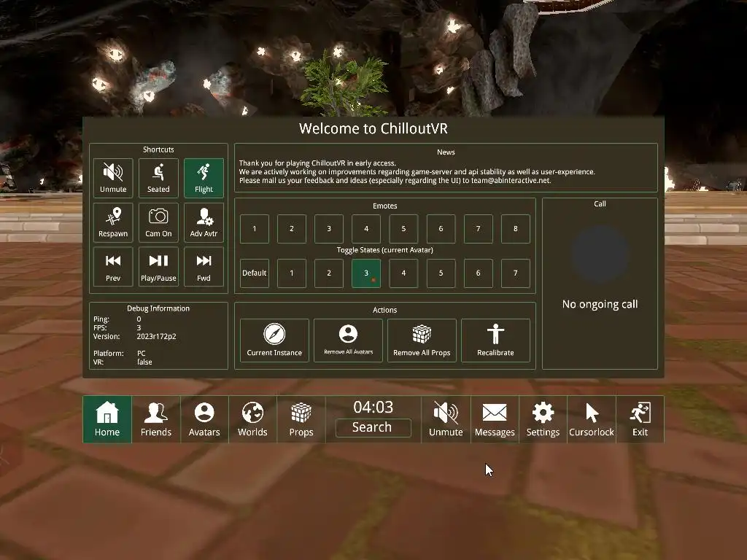This screenshot has height=560, width=747.
Task: Skip forward with Fwd button
Action: click(x=204, y=267)
